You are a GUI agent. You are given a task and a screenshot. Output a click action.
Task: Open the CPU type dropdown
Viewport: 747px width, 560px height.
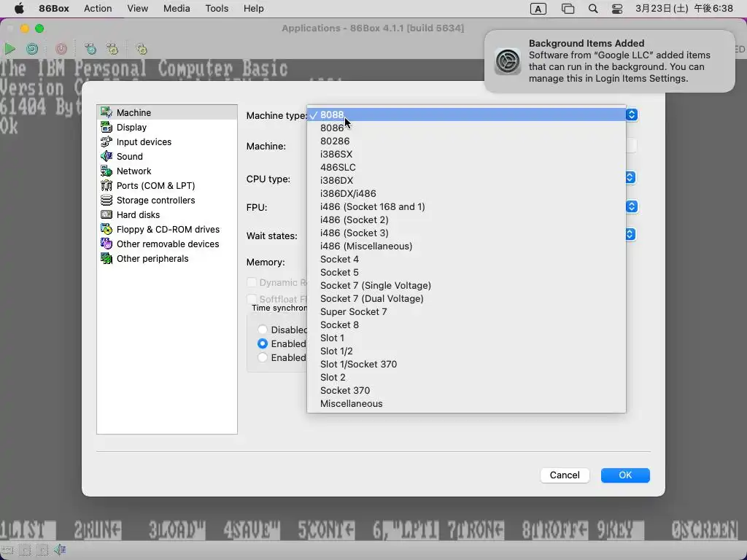click(x=630, y=177)
